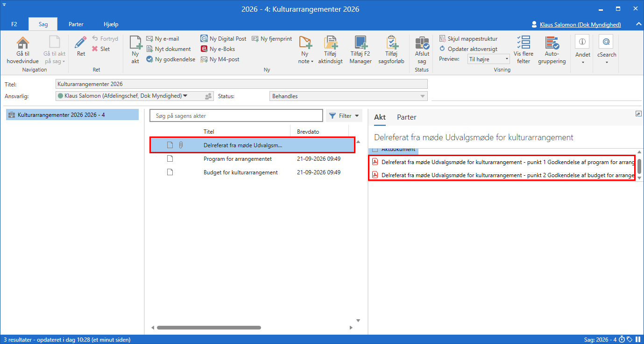Image resolution: width=644 pixels, height=344 pixels.
Task: Switch to Parter tab in preview pane
Action: coord(406,117)
